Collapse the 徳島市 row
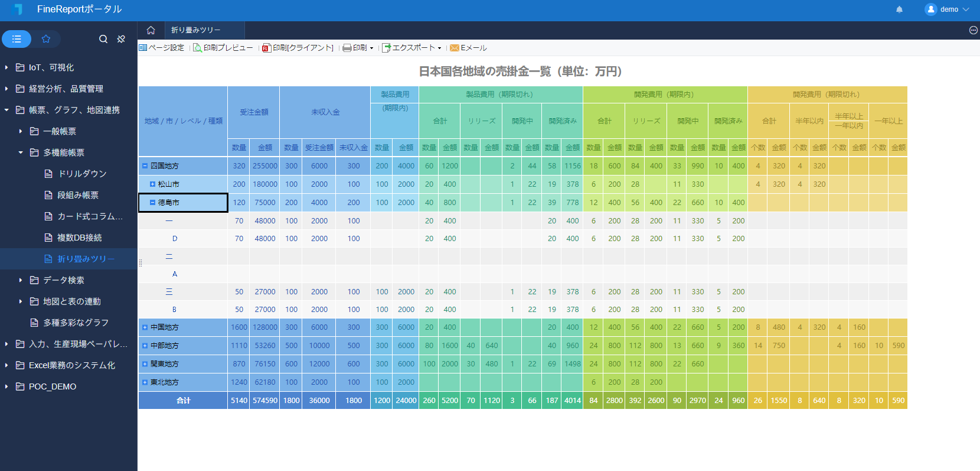Viewport: 980px width, 471px height. tap(152, 203)
